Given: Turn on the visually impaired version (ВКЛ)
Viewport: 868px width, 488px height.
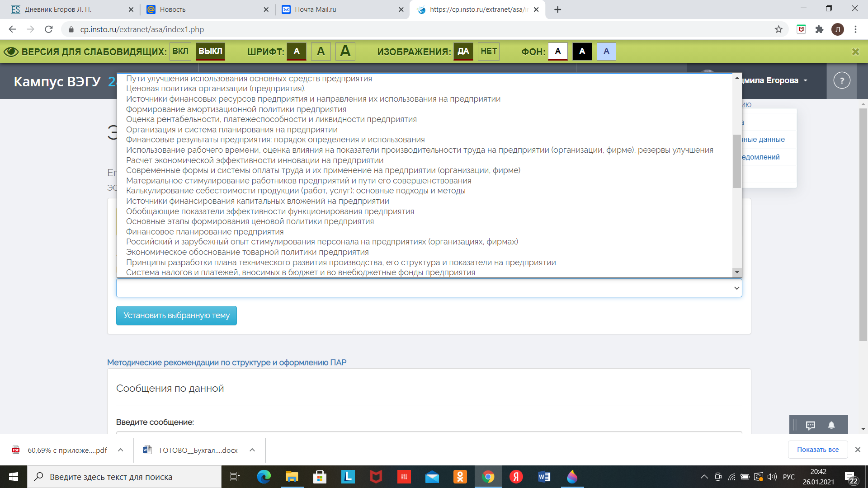Looking at the screenshot, I should tap(180, 51).
